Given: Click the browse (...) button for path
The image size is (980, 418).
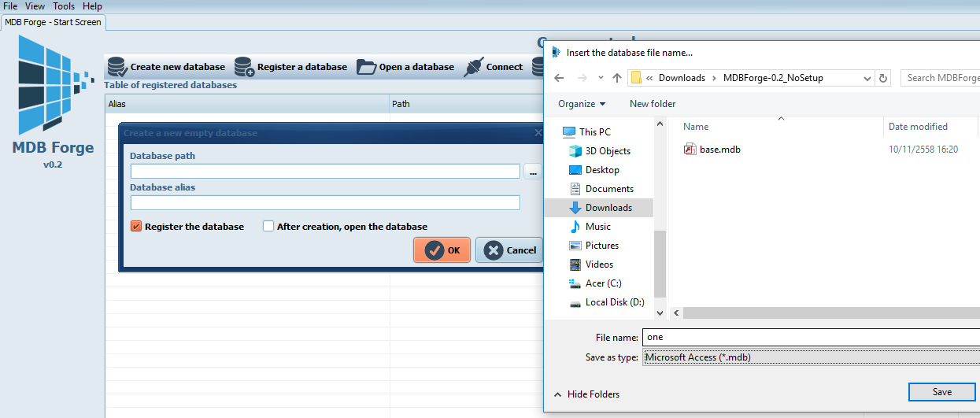Looking at the screenshot, I should 533,172.
